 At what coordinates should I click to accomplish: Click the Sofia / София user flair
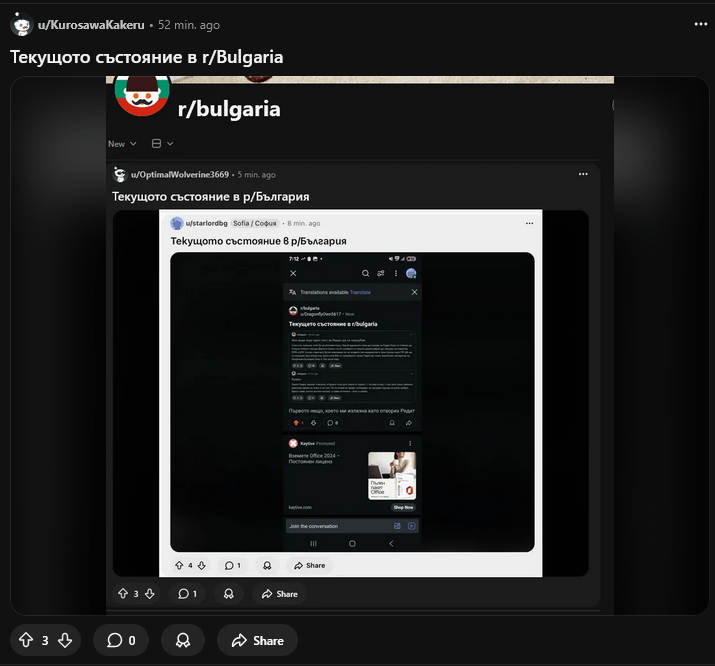tap(255, 223)
